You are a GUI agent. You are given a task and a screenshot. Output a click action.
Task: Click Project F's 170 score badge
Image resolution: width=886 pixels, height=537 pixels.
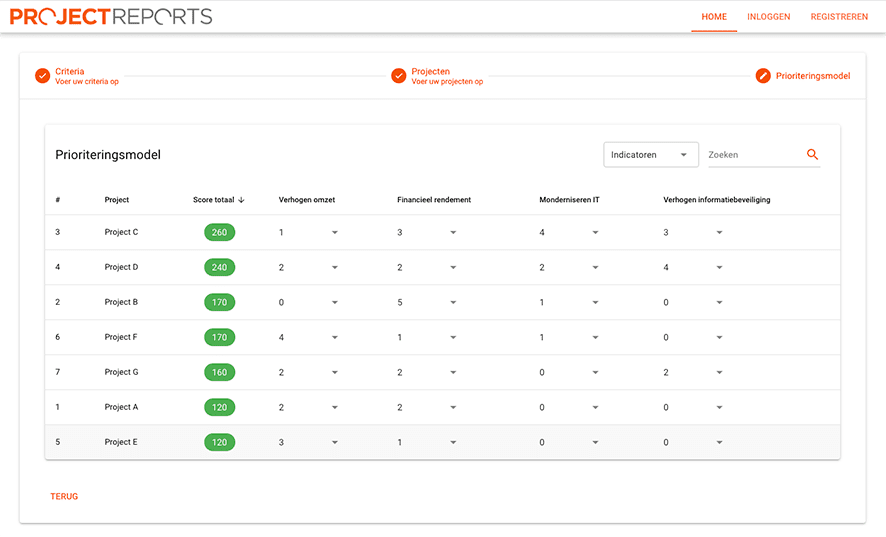point(219,337)
